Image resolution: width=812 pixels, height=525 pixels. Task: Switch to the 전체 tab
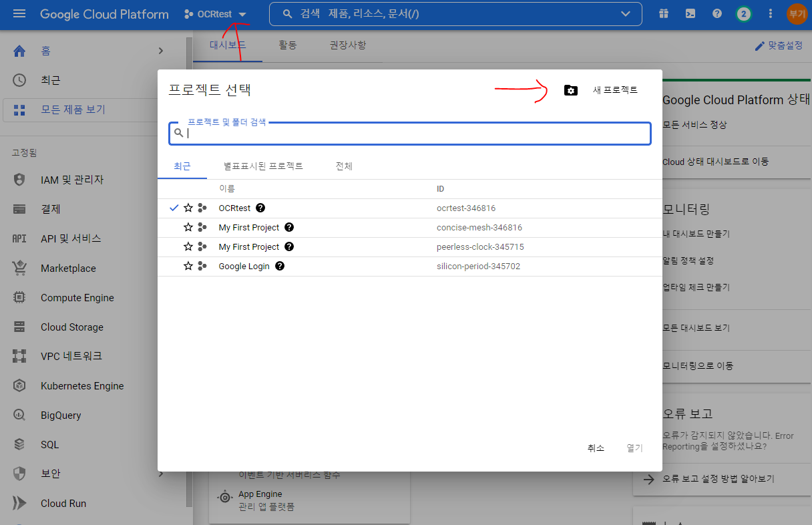[x=344, y=166]
